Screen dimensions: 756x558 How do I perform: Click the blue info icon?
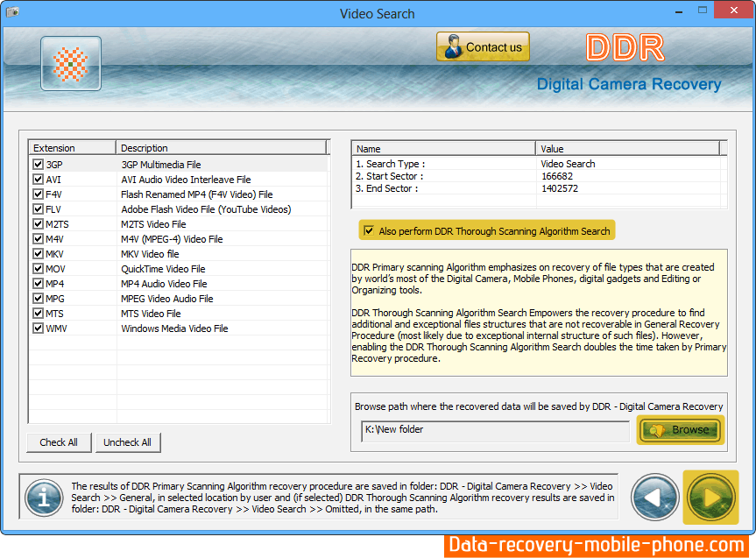click(x=43, y=498)
